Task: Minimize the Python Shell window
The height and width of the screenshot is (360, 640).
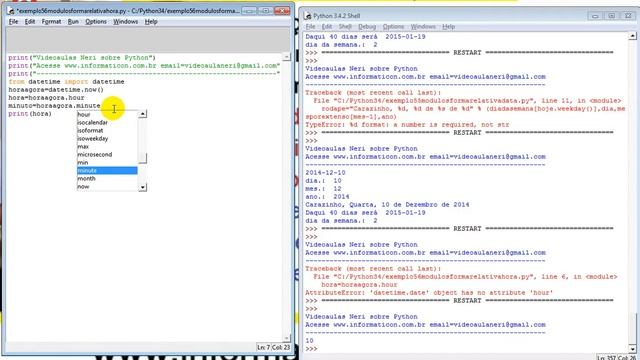Action: pyautogui.click(x=595, y=16)
